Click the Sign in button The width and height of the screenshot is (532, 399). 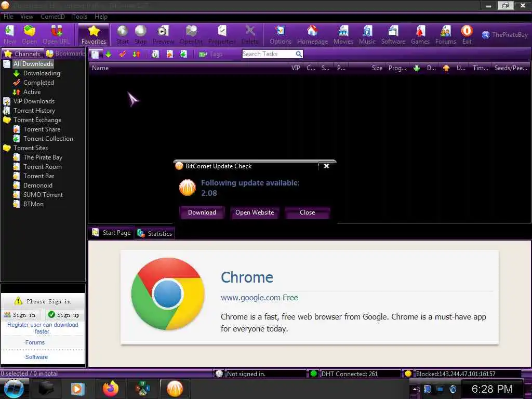20,315
